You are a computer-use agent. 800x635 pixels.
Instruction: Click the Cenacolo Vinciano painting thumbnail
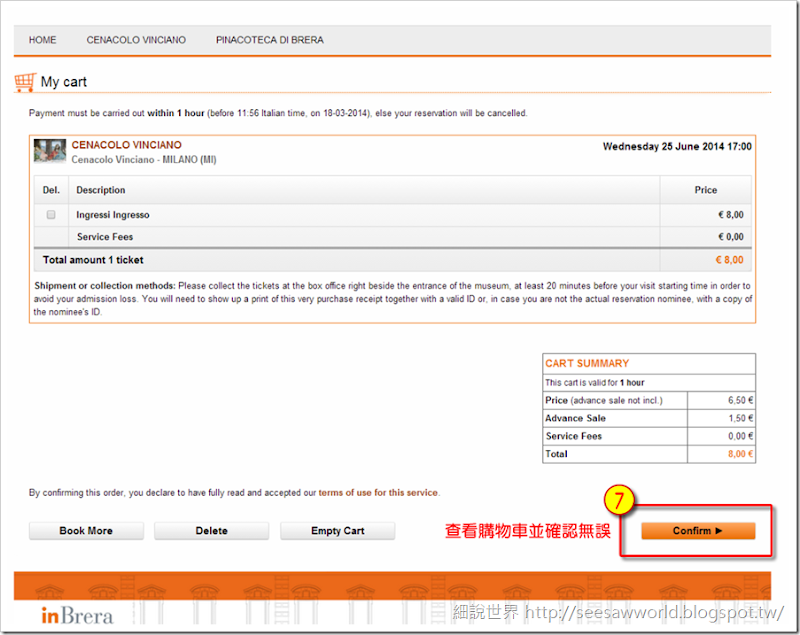pyautogui.click(x=50, y=150)
